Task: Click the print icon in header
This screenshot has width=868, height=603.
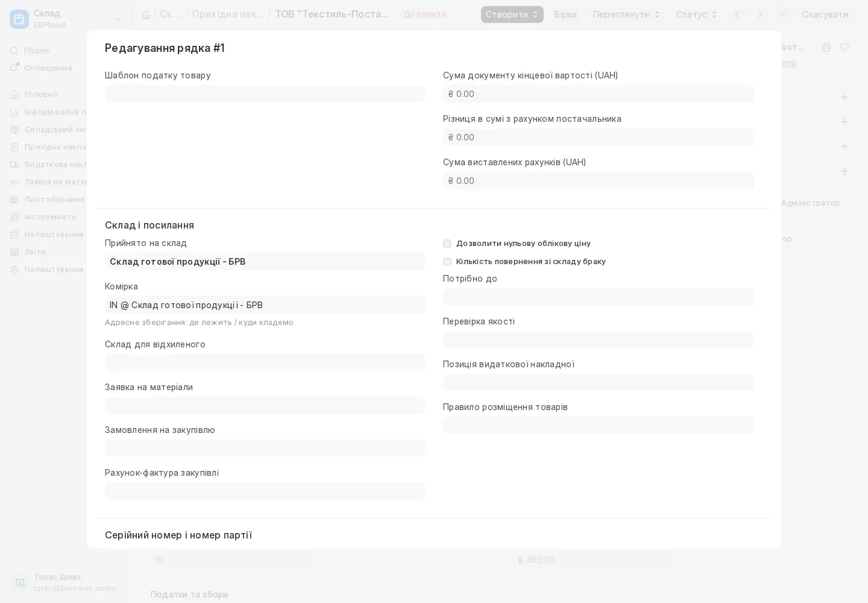Action: (826, 47)
